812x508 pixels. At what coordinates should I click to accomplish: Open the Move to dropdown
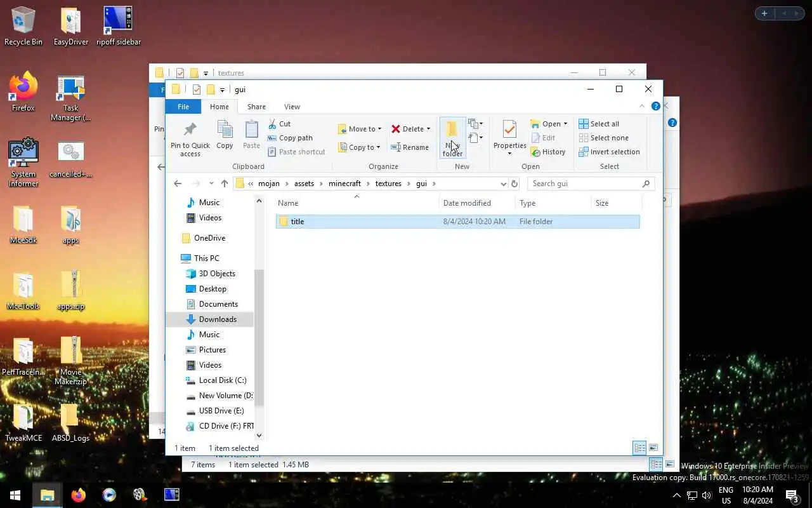coord(360,129)
